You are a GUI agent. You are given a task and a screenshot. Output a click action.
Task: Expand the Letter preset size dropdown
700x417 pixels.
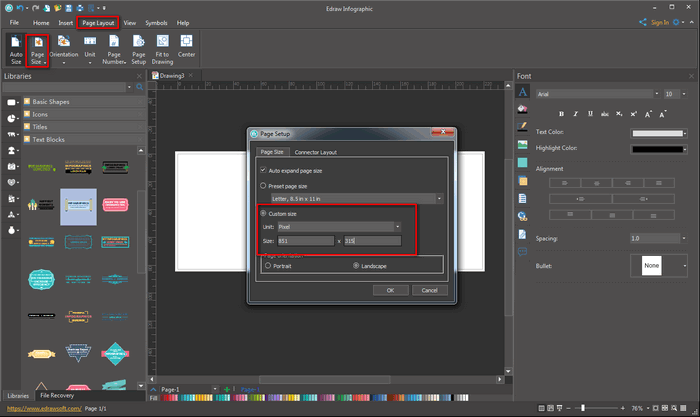tap(350, 199)
